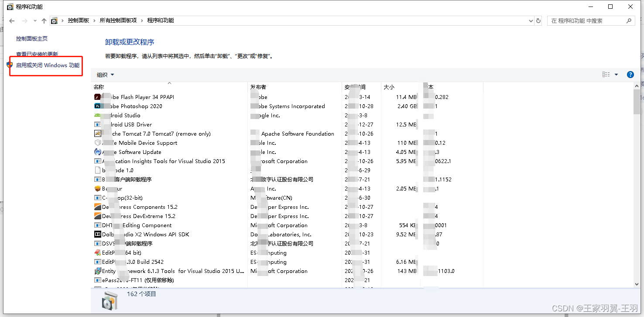Refresh the Programs and Features list

click(x=538, y=20)
